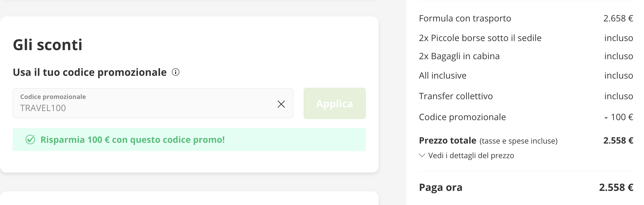Viewport: 644px width, 205px height.
Task: Click the info circle next to promozionale heading
Action: [x=176, y=73]
